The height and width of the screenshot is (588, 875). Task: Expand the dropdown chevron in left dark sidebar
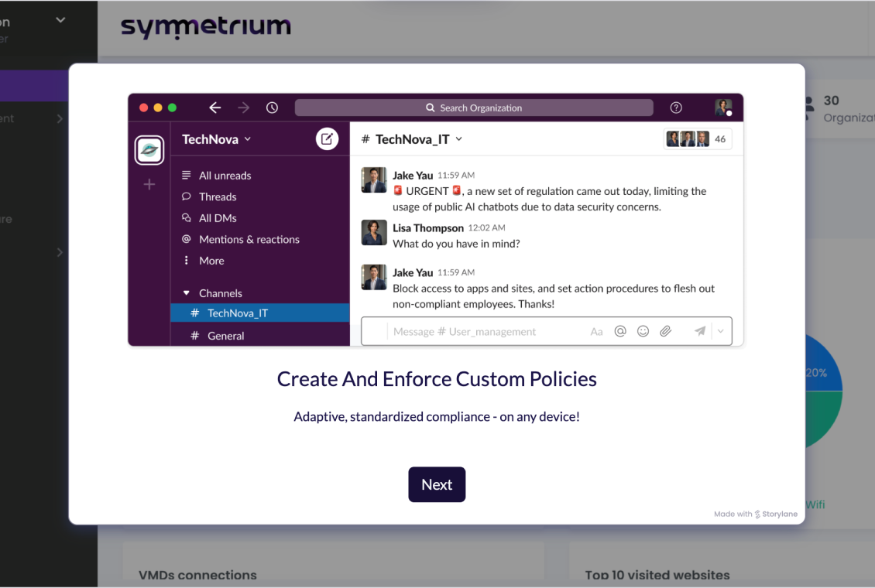61,20
